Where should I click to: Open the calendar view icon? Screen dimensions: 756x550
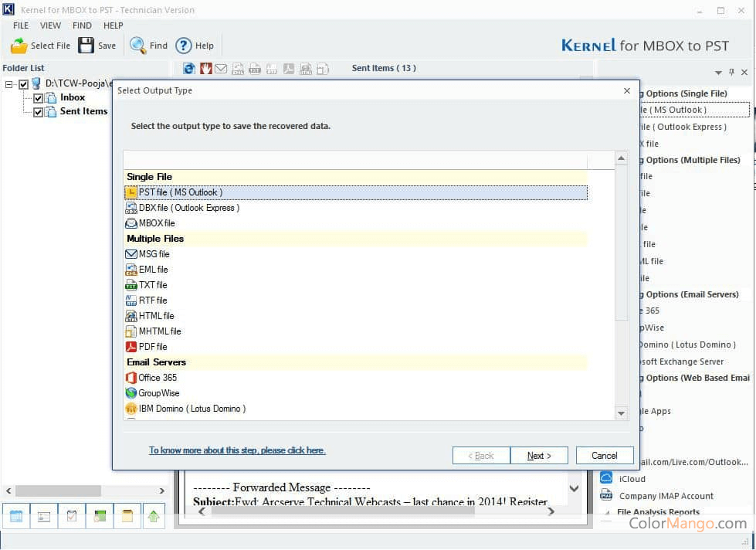(16, 516)
